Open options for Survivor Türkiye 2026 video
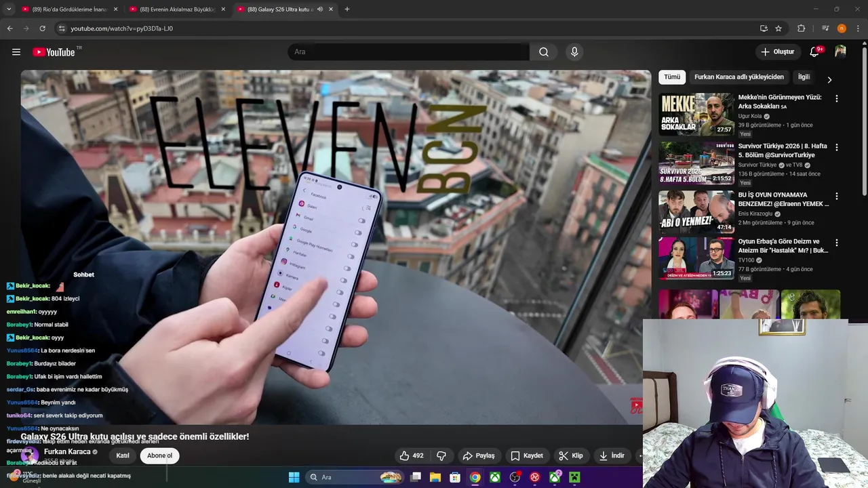The width and height of the screenshot is (868, 488). [x=837, y=147]
